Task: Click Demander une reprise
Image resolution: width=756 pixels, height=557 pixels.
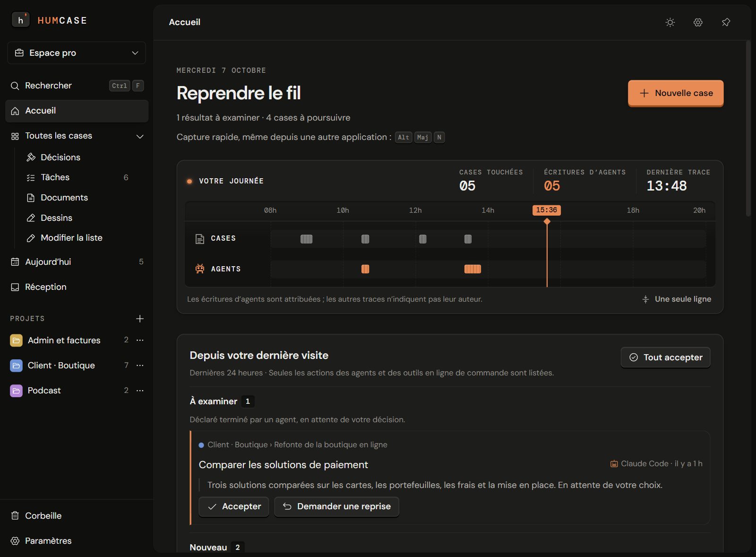Action: [x=336, y=506]
